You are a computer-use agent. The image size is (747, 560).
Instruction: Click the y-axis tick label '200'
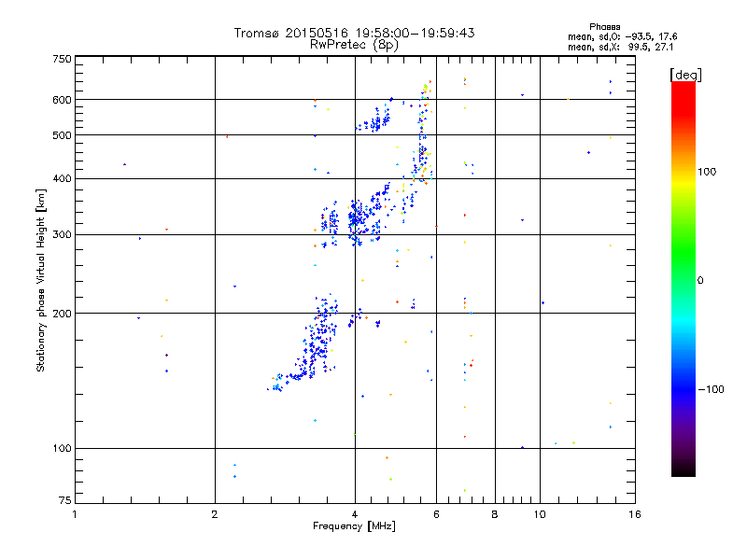pyautogui.click(x=62, y=314)
